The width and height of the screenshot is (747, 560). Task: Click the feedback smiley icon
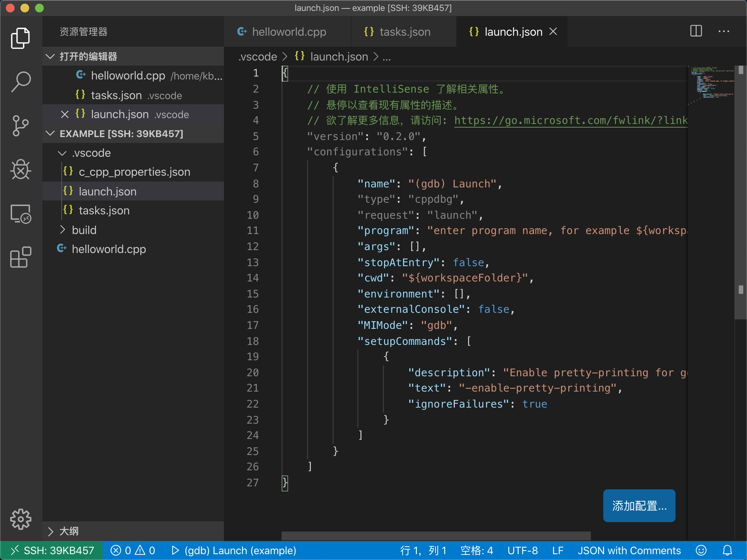point(701,550)
